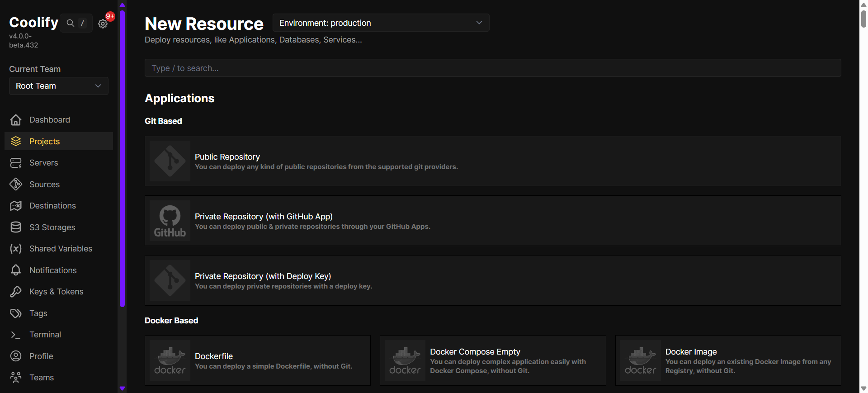Screen dimensions: 868x393
Task: Click the resource search input field
Action: click(493, 68)
